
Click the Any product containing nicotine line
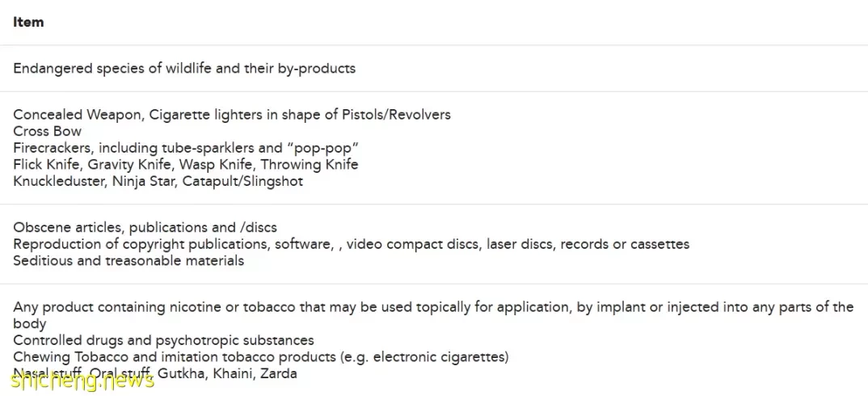point(433,315)
